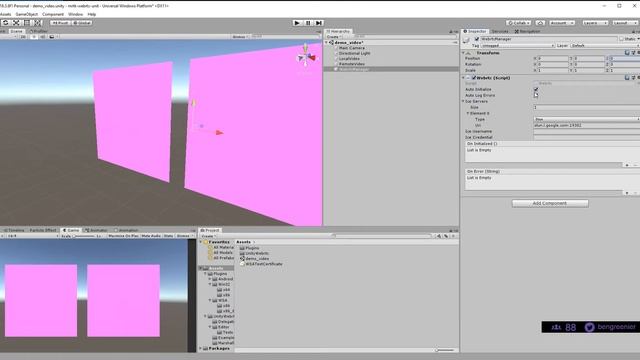Viewport: 640px width, 360px height.
Task: Select RemoteVideo in Hierarchy
Action: point(351,64)
